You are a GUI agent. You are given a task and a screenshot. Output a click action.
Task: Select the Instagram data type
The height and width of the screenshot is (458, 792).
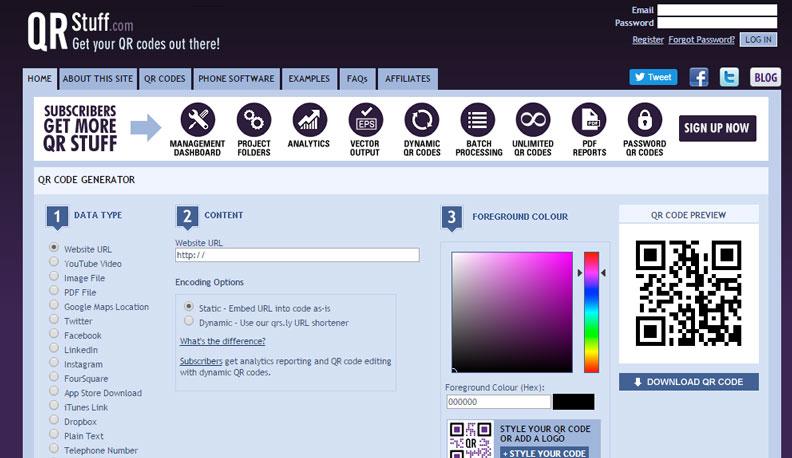click(x=54, y=363)
